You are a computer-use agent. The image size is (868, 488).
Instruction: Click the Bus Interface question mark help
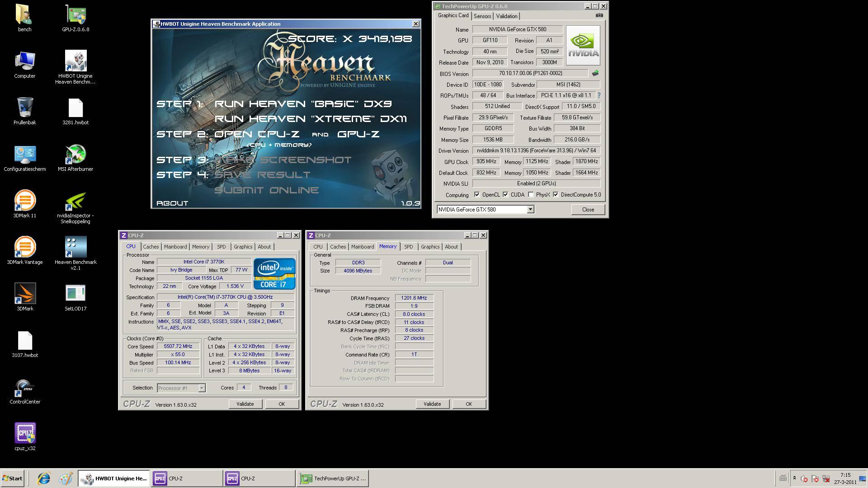[x=599, y=95]
